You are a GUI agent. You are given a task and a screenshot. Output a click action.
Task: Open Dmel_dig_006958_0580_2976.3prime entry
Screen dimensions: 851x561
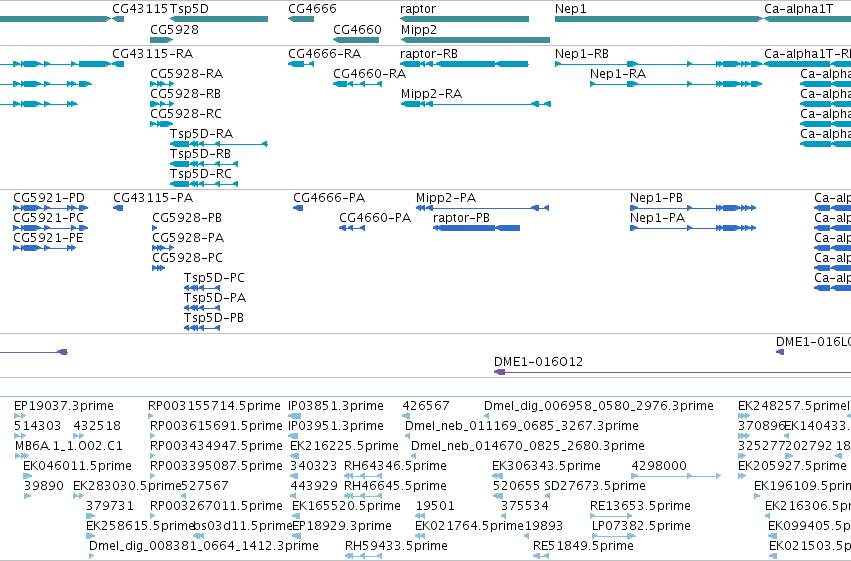pyautogui.click(x=599, y=406)
